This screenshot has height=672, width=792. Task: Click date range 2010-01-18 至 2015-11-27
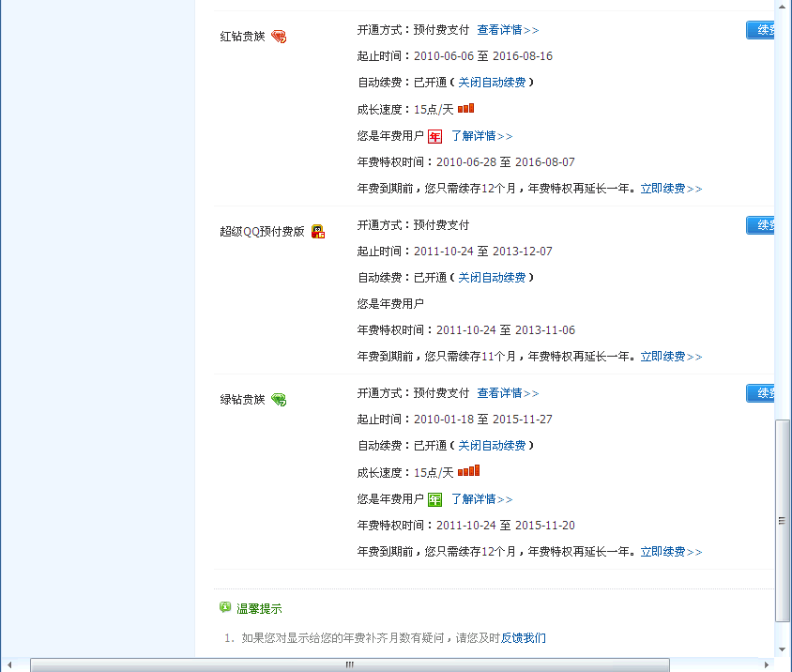(483, 420)
